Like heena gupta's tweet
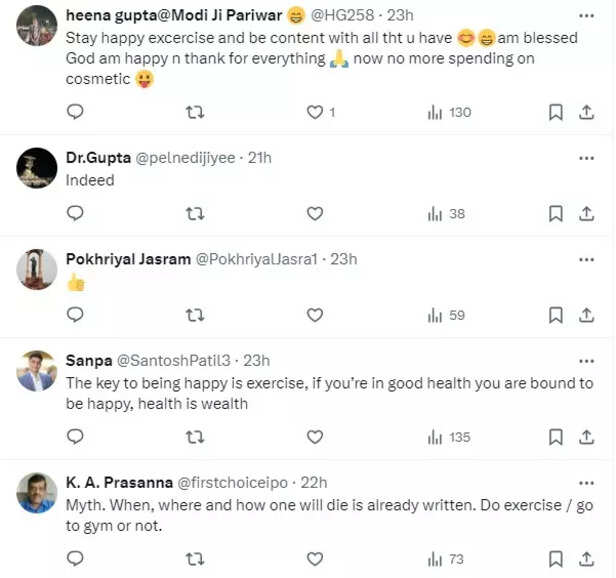Image resolution: width=616 pixels, height=578 pixels. point(314,112)
